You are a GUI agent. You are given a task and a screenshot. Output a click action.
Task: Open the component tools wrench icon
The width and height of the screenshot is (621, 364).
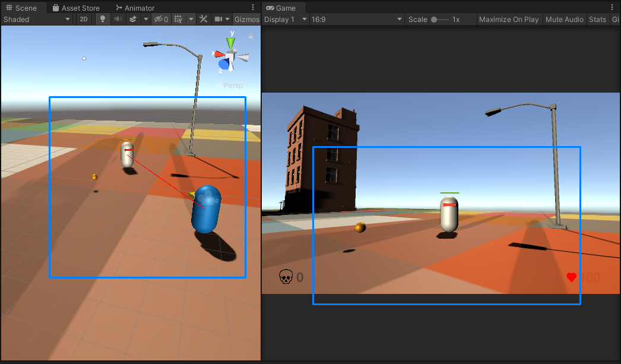click(203, 19)
